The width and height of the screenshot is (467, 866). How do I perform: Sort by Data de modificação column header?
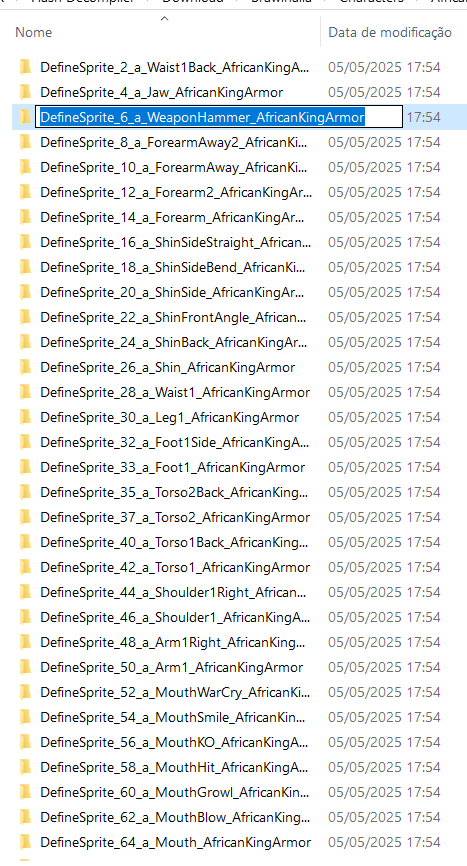(390, 33)
